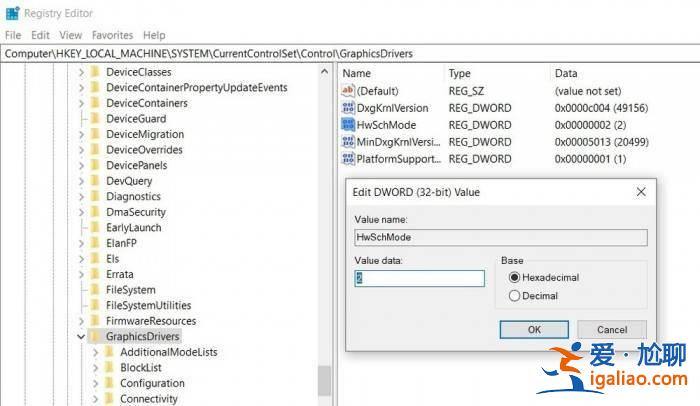Expand the DeviceClasses tree node
Viewport: 700px width, 406px height.
point(81,72)
